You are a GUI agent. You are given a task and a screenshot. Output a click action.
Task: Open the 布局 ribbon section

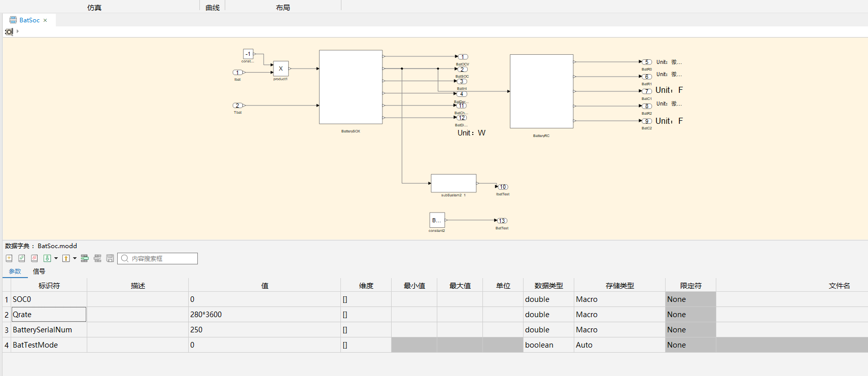point(283,8)
